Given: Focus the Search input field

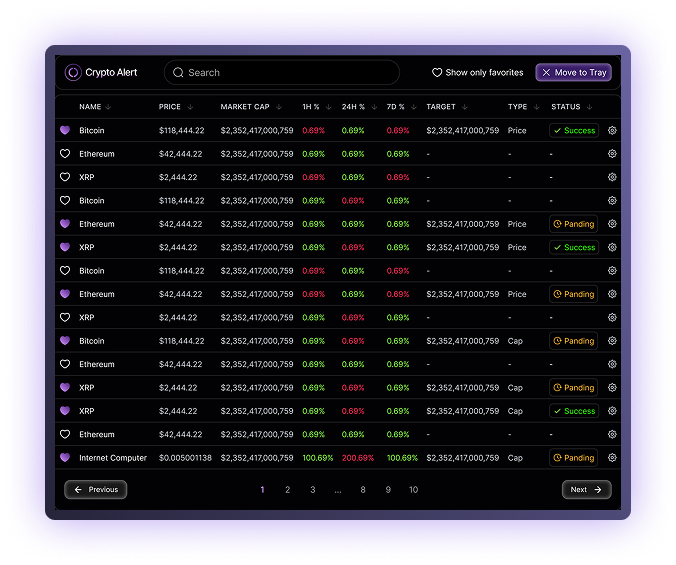Looking at the screenshot, I should click(x=285, y=72).
